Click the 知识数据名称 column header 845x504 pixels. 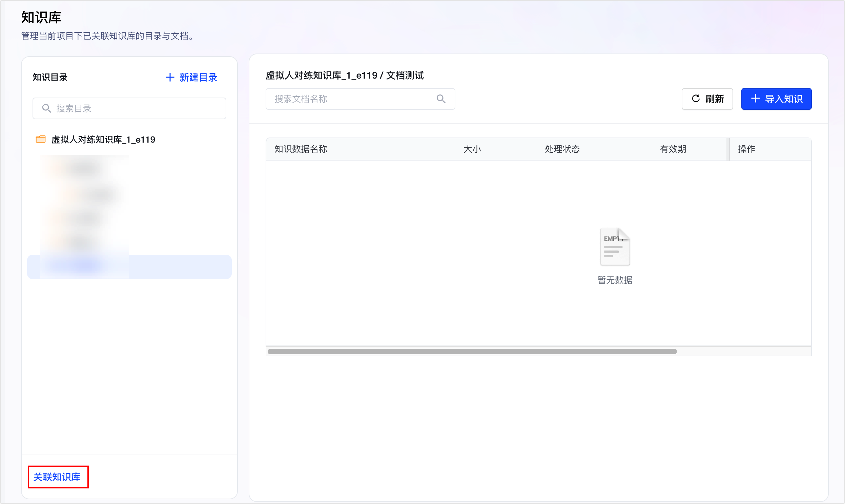[x=301, y=149]
